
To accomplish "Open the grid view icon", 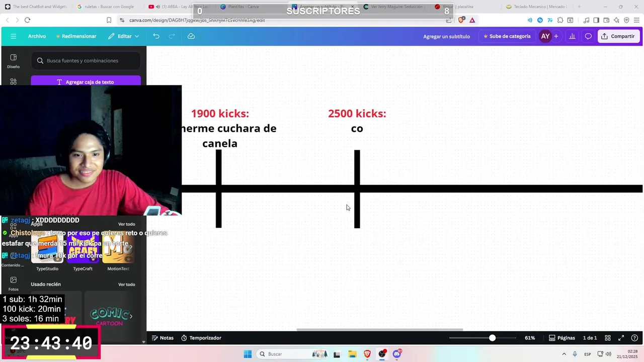I will click(608, 338).
